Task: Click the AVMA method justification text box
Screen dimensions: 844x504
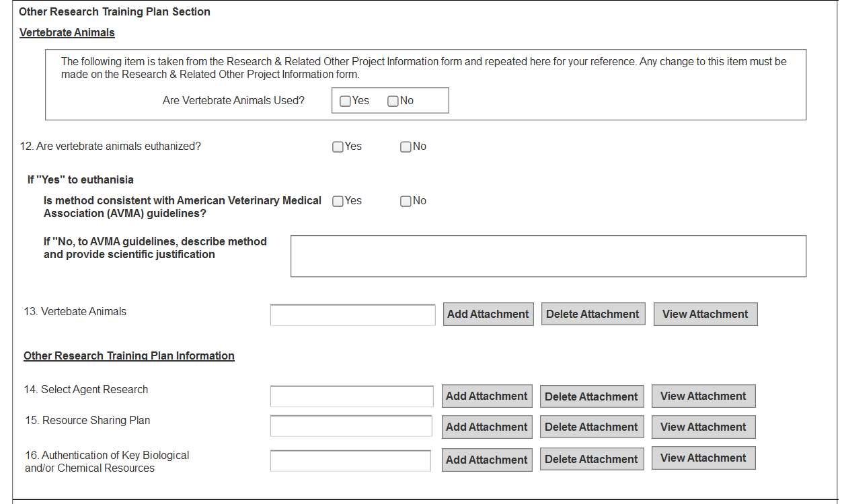Action: (548, 256)
